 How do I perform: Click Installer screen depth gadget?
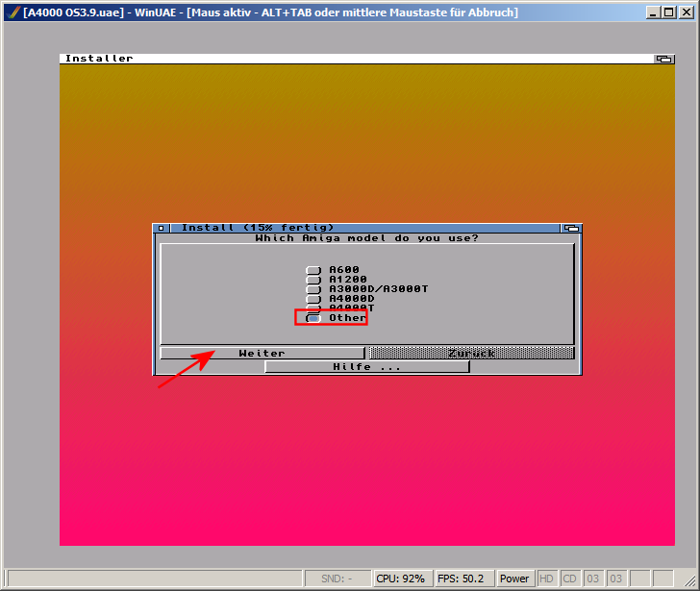[664, 59]
